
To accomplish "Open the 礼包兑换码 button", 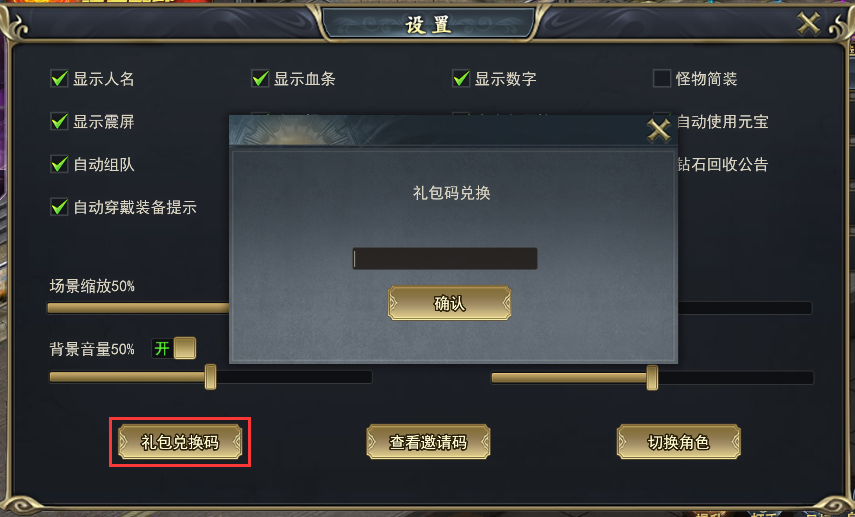I will point(180,442).
